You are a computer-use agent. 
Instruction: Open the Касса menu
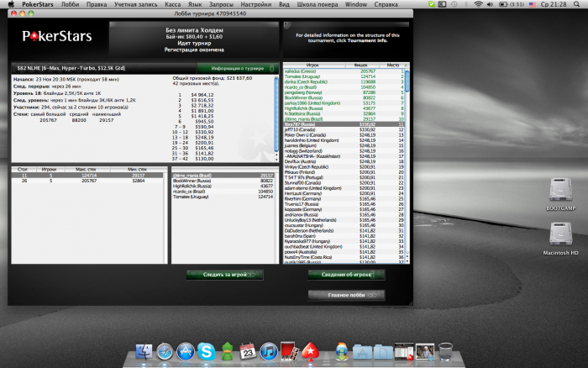(x=172, y=4)
